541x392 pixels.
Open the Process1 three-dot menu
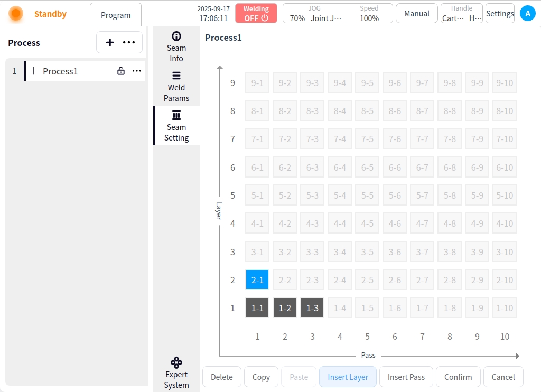[137, 71]
